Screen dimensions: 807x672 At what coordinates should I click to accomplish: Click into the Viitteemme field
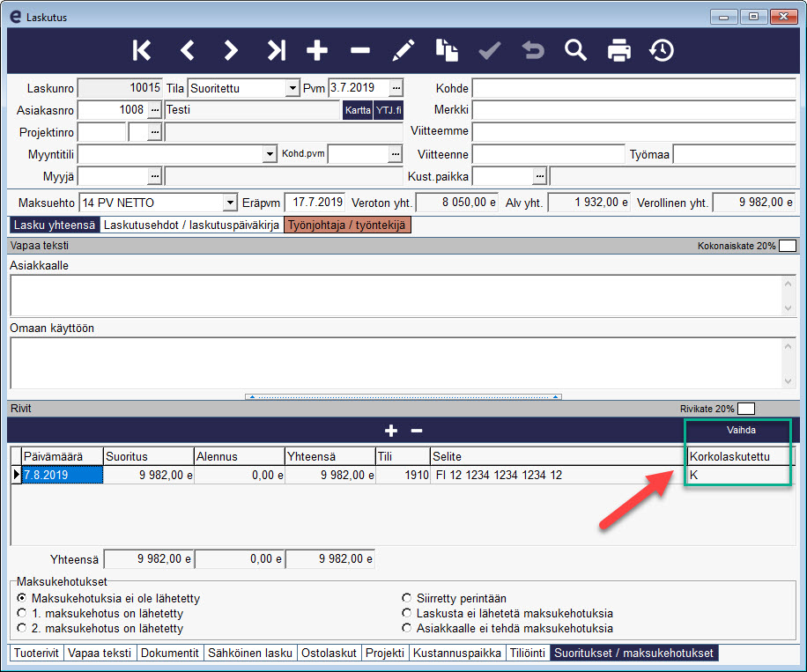[634, 132]
